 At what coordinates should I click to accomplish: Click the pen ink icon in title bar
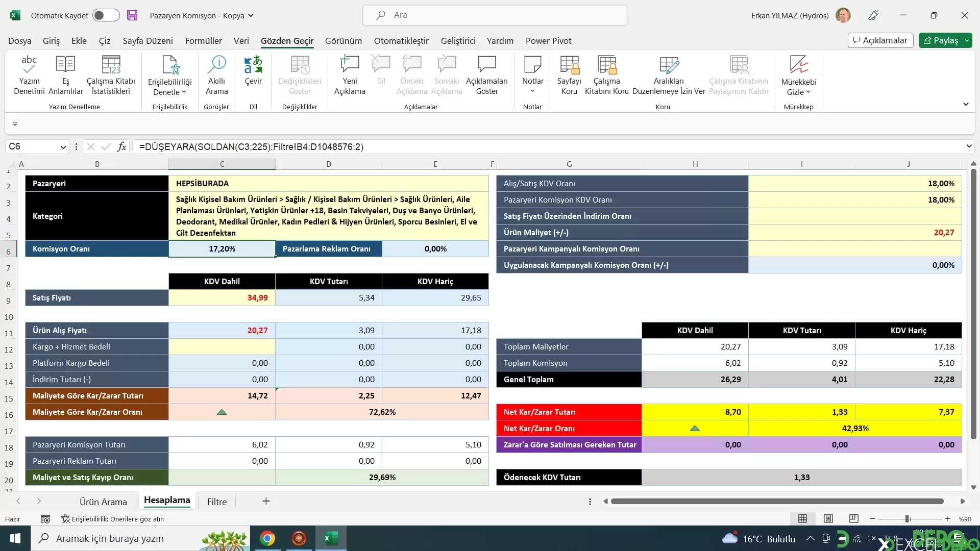(873, 15)
